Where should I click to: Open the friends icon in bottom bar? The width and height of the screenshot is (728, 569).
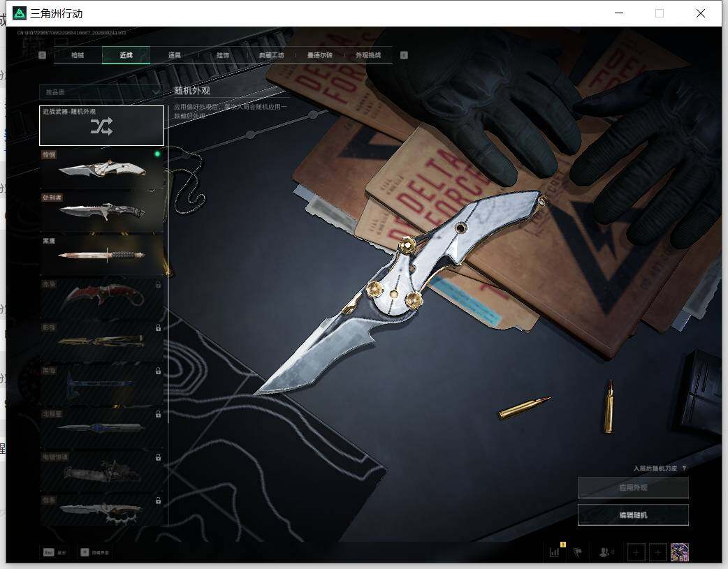(604, 552)
